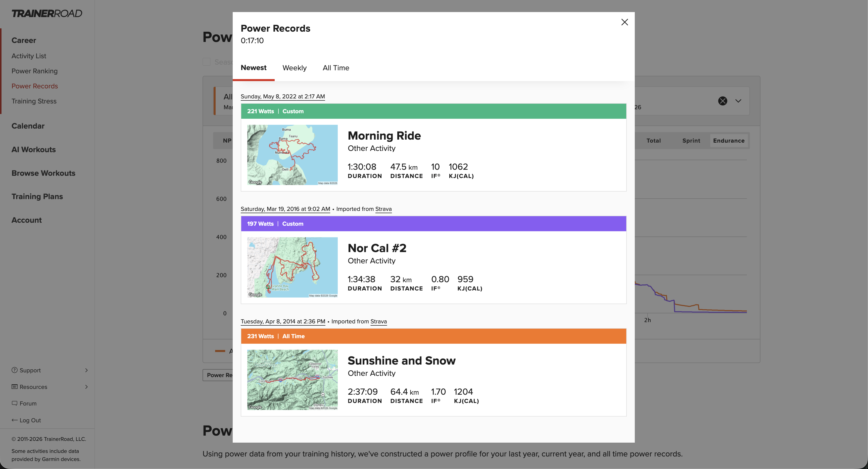Click the Tuesday, Apr 8, 2014 date link
The image size is (868, 469).
pyautogui.click(x=283, y=322)
